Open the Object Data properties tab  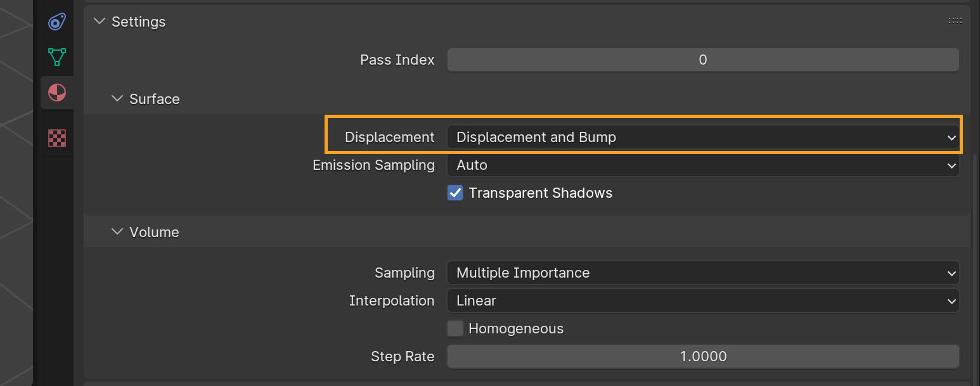[57, 57]
